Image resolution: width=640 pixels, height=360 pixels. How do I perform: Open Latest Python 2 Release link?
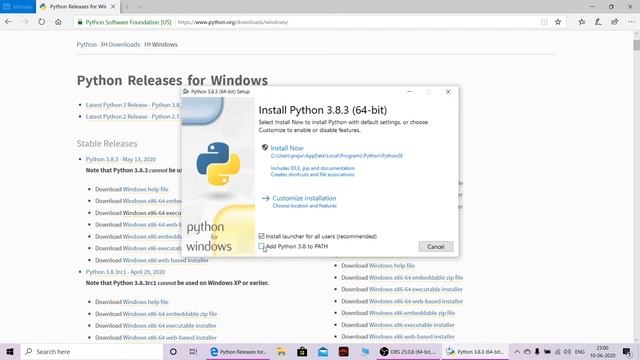pos(133,117)
